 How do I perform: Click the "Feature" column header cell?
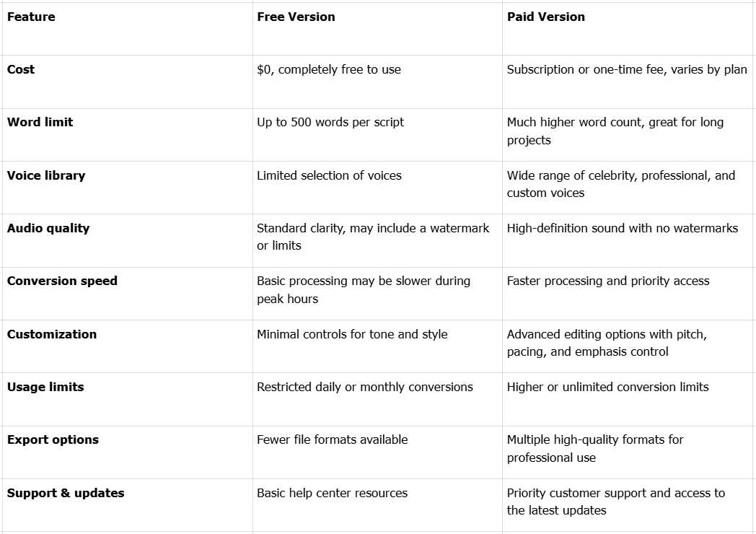[x=31, y=17]
